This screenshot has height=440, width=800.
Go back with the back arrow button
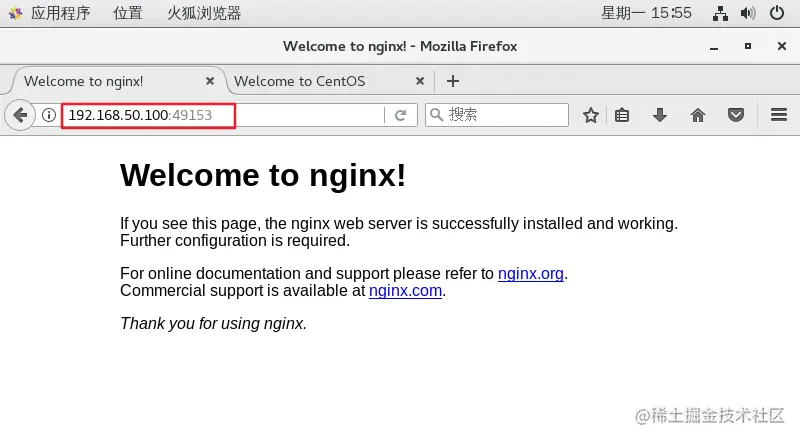point(20,115)
